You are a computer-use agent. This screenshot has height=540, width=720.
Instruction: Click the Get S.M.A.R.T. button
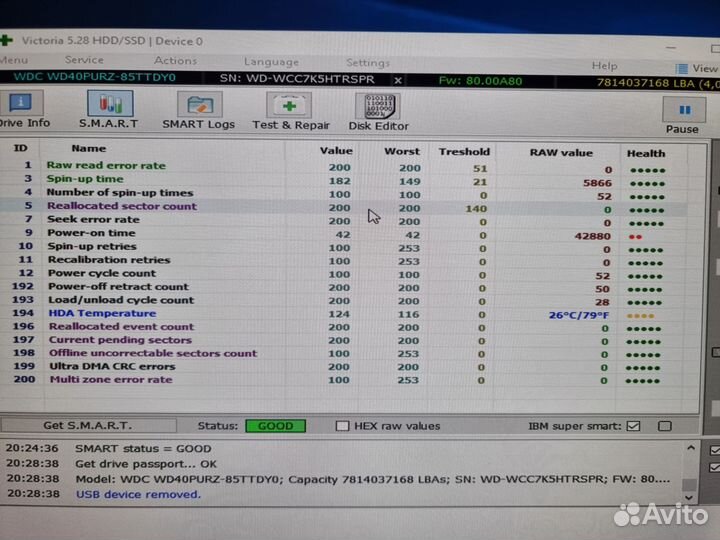pyautogui.click(x=88, y=425)
